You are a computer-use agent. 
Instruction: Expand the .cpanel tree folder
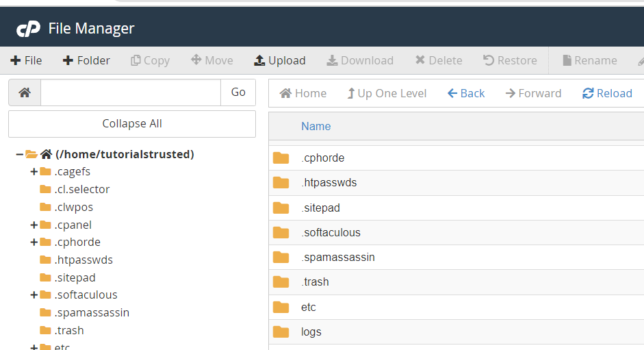(34, 225)
